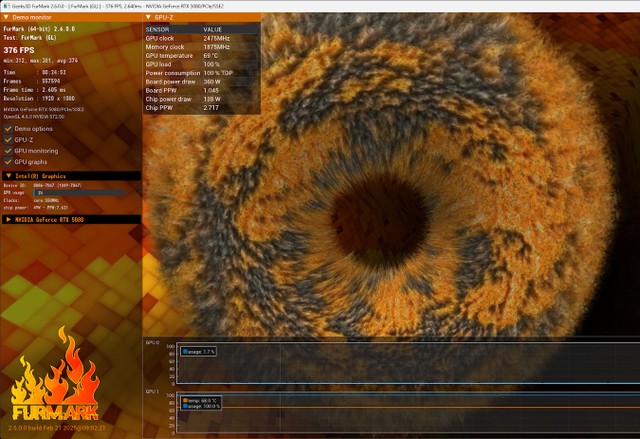Click the OpenGL driver version line
The width and height of the screenshot is (640, 439).
point(34,117)
